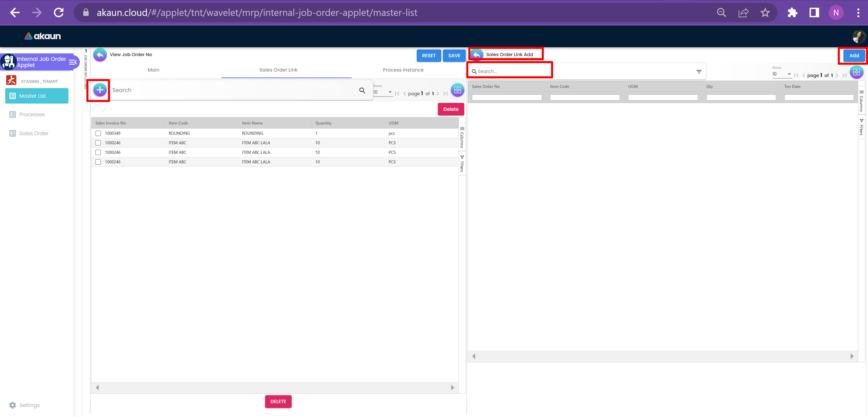Screen dimensions: 868x417
Task: Click grid view icon beside left pagination
Action: [x=457, y=90]
